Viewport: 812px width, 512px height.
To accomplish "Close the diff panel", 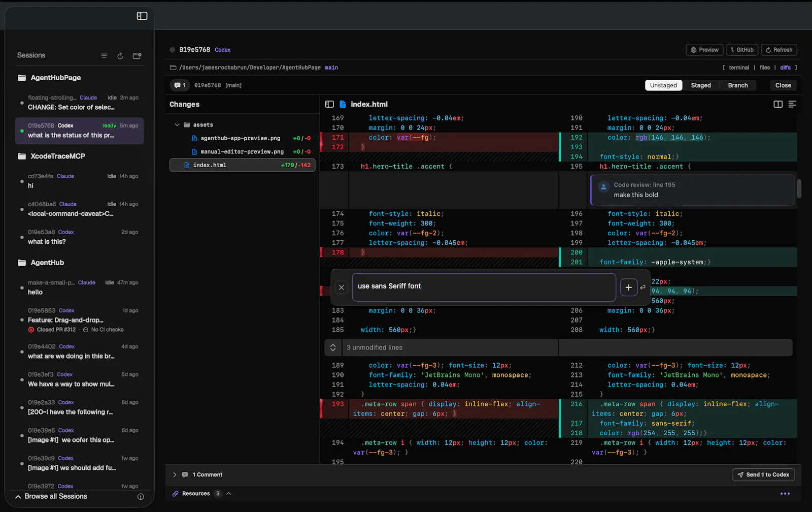I will 783,85.
